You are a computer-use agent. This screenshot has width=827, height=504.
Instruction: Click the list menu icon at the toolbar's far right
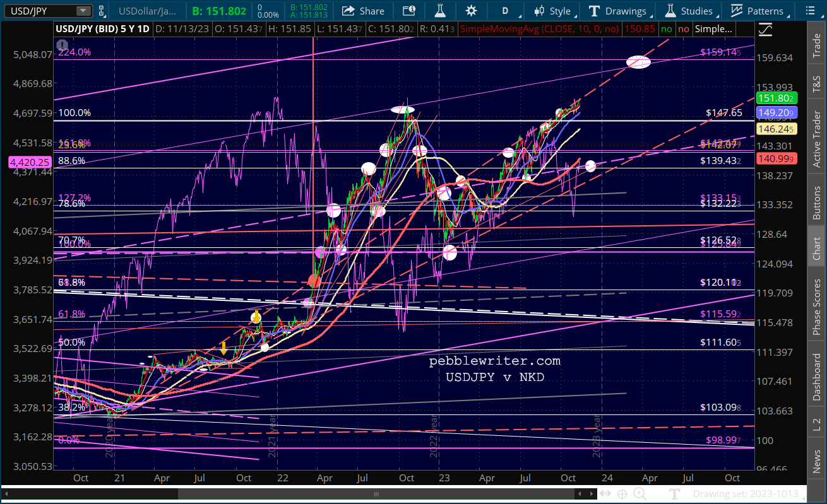pos(811,11)
